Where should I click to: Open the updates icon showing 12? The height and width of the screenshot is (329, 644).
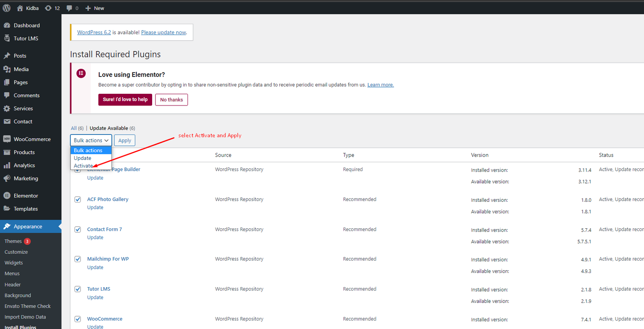48,8
